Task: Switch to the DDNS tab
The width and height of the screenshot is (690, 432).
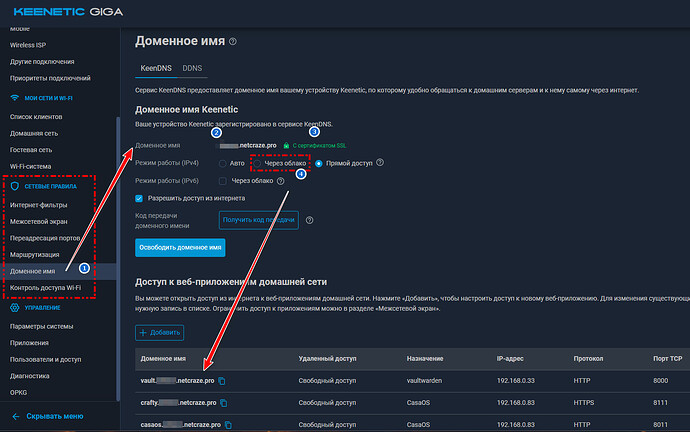Action: 192,68
